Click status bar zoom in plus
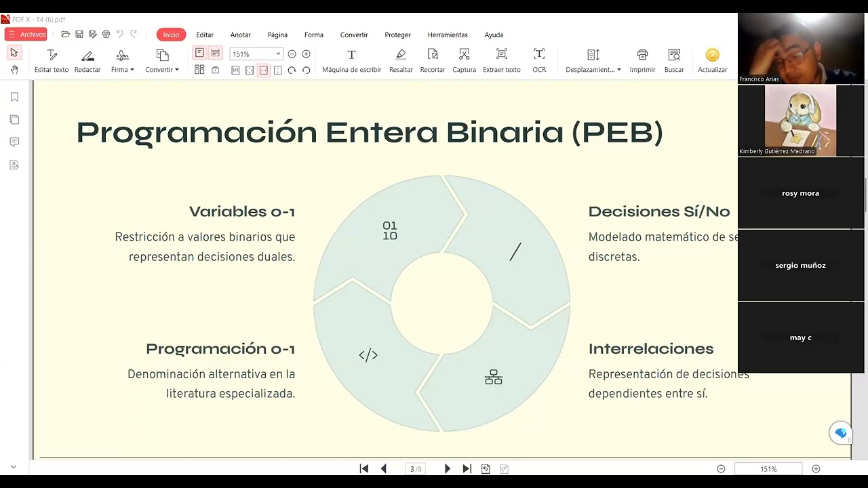Viewport: 868px width, 488px height. [x=816, y=468]
